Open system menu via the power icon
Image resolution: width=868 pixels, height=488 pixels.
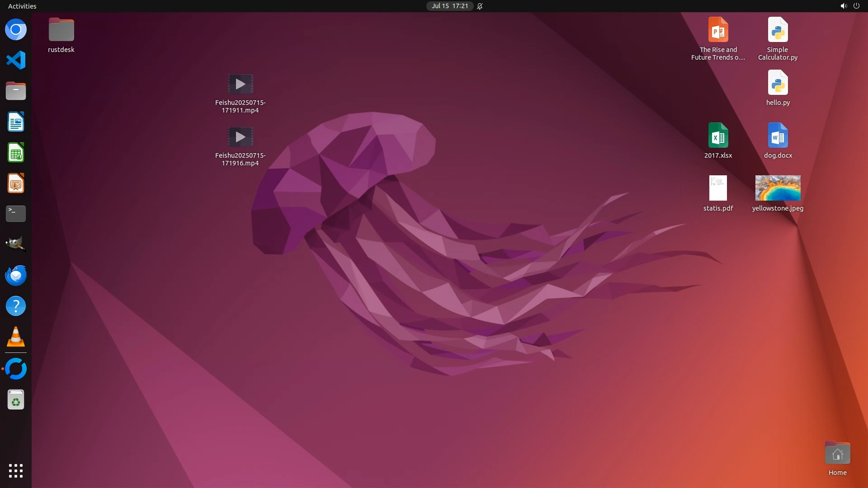point(856,6)
